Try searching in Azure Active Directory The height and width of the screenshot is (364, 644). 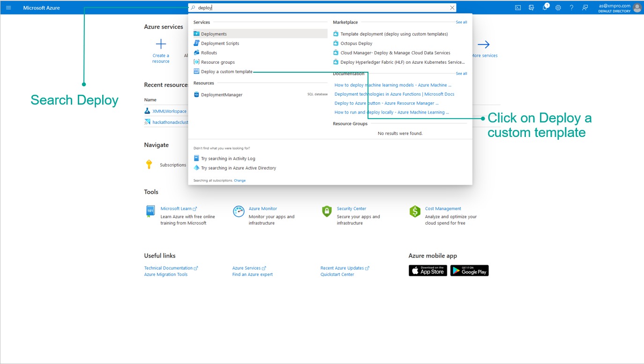[238, 168]
